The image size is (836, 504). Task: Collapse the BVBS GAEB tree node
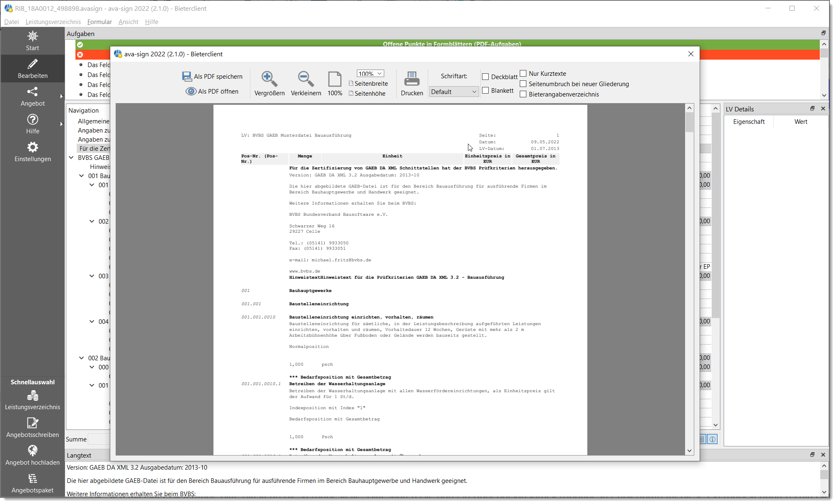(x=71, y=157)
